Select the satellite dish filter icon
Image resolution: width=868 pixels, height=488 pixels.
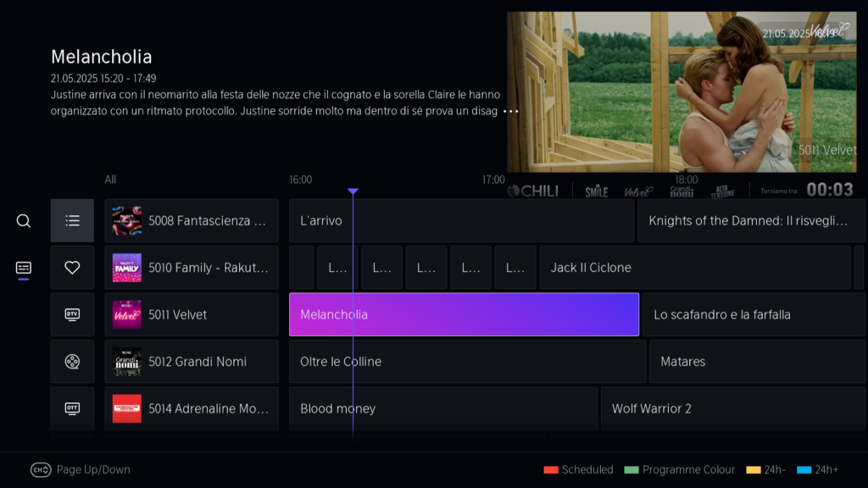pyautogui.click(x=72, y=362)
